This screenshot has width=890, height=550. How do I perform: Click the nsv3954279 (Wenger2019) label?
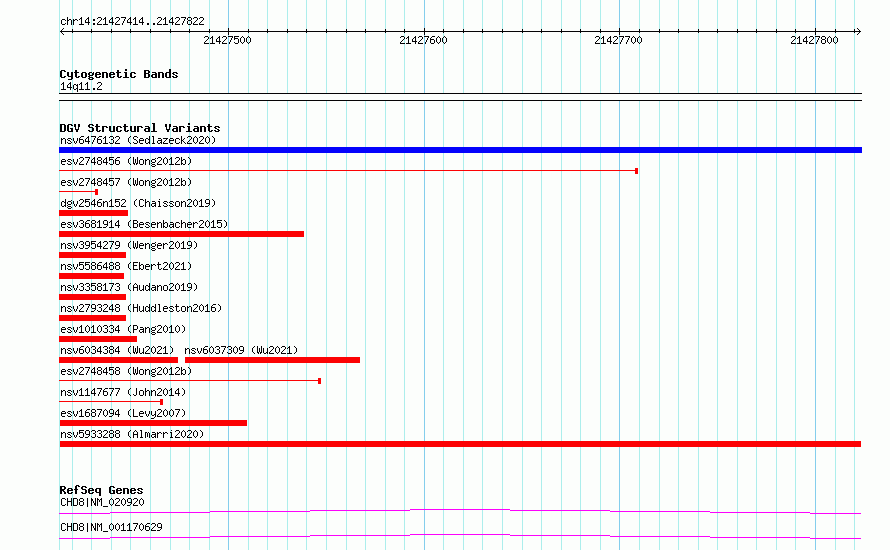[x=129, y=245]
